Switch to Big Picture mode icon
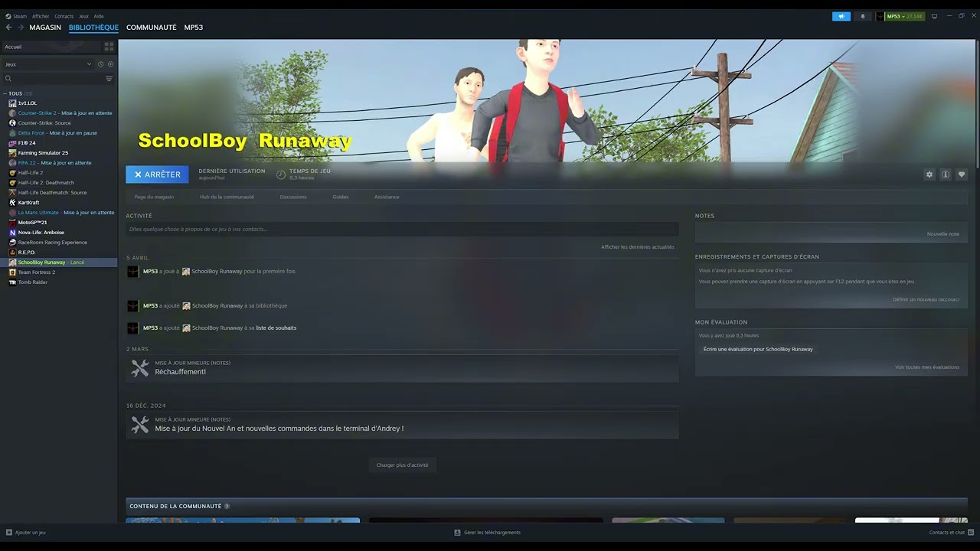980x551 pixels. (934, 16)
